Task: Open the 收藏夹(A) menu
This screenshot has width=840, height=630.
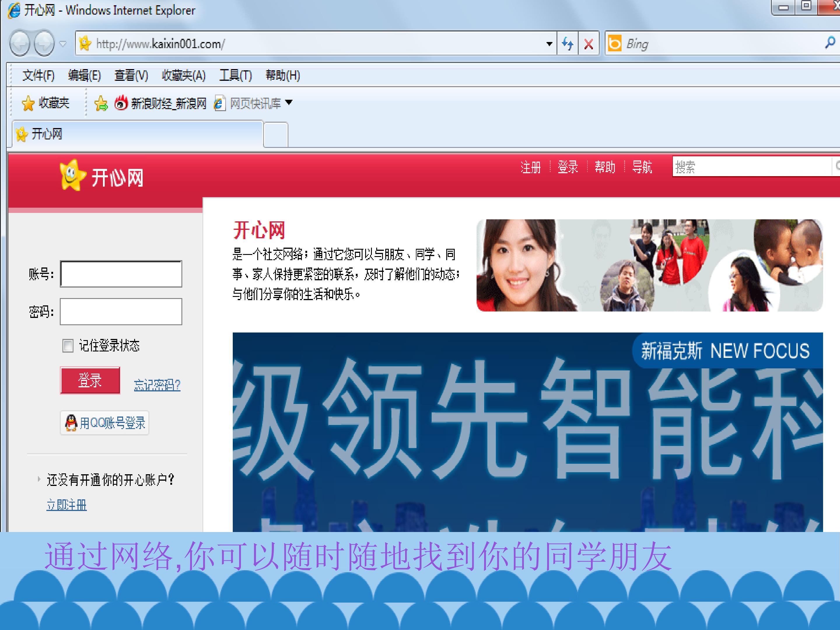Action: (x=183, y=75)
